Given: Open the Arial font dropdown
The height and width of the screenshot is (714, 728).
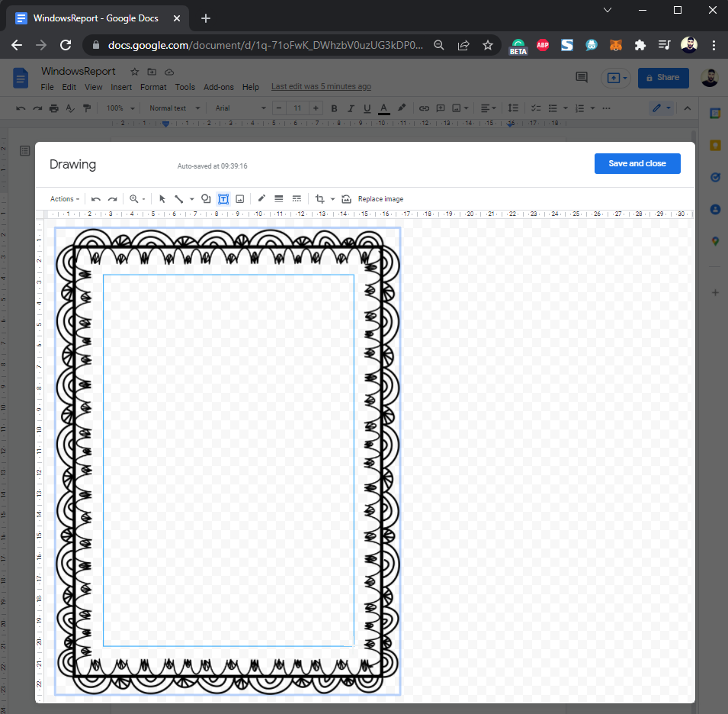Looking at the screenshot, I should [240, 108].
